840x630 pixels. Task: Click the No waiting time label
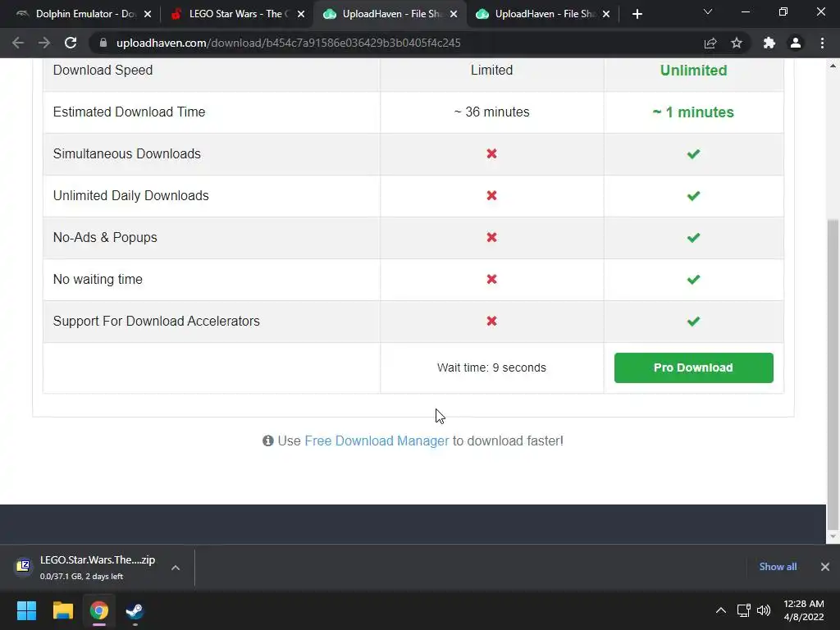point(98,279)
